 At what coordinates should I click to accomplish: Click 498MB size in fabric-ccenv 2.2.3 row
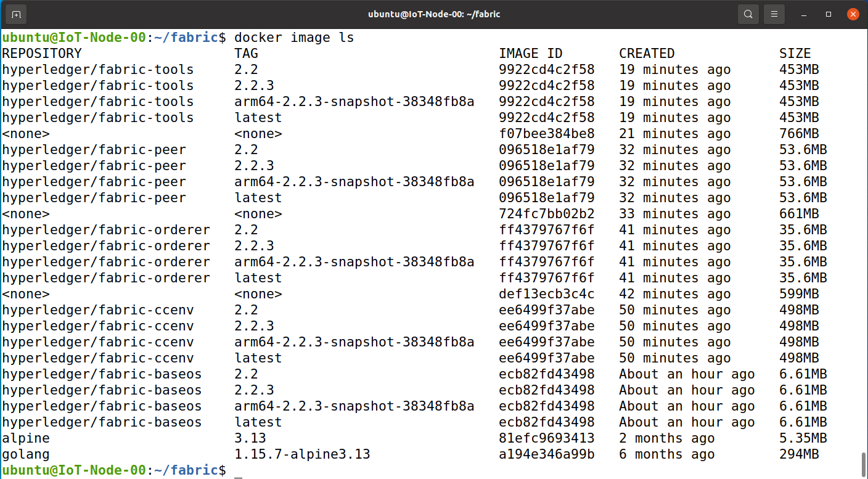799,326
